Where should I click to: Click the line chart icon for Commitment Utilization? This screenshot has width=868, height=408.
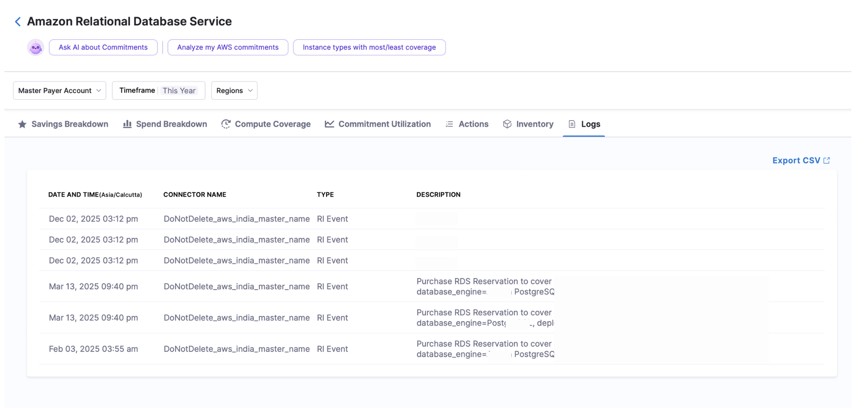(x=329, y=124)
